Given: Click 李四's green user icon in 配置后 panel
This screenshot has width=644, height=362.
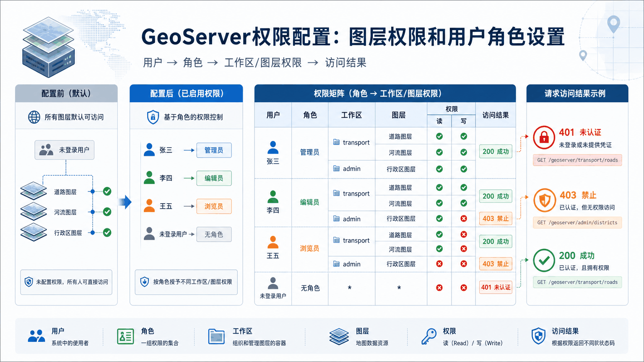Looking at the screenshot, I should (149, 178).
